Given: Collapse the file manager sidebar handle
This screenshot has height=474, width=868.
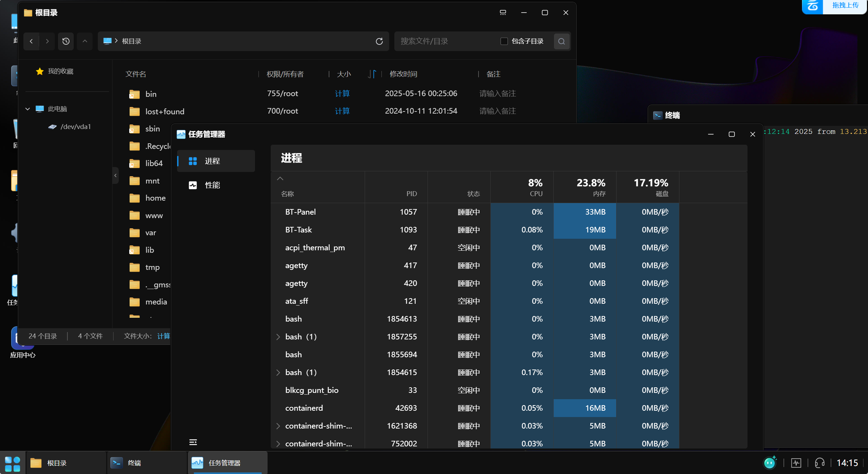Looking at the screenshot, I should pyautogui.click(x=116, y=175).
